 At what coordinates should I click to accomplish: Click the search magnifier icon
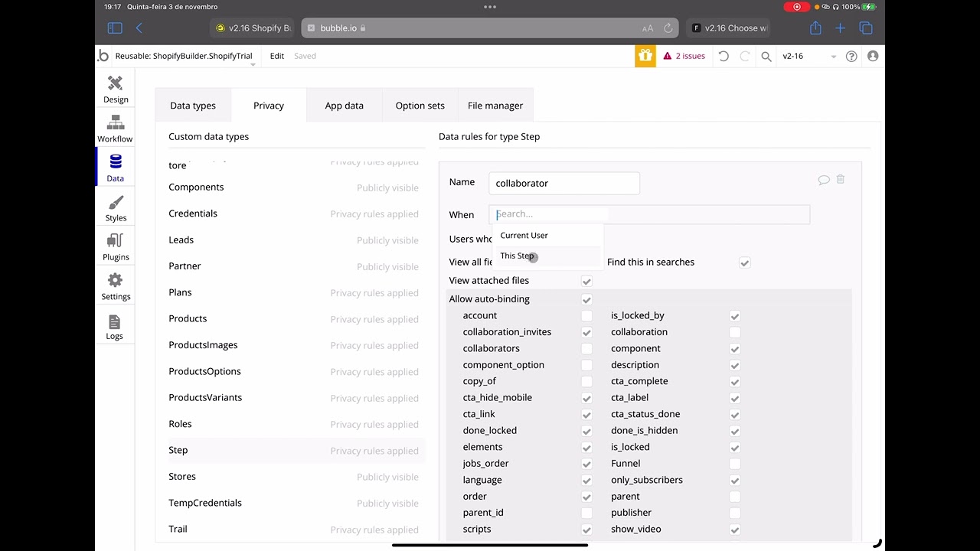click(766, 56)
